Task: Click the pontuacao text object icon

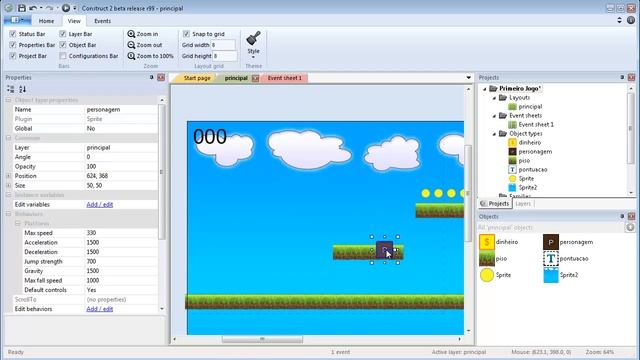Action: (x=551, y=259)
